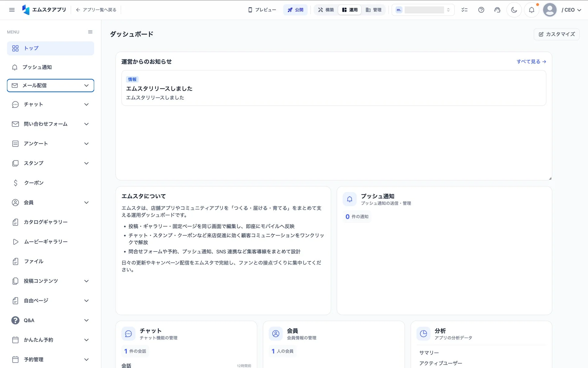Click the 公開 publish button
The image size is (588, 368).
coord(295,10)
